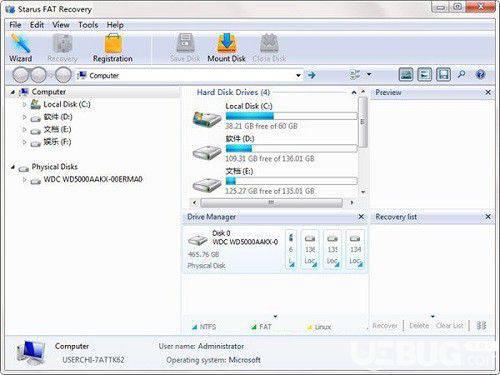The height and width of the screenshot is (375, 500).
Task: Click Local Disk (C:) usage bar
Action: click(291, 116)
